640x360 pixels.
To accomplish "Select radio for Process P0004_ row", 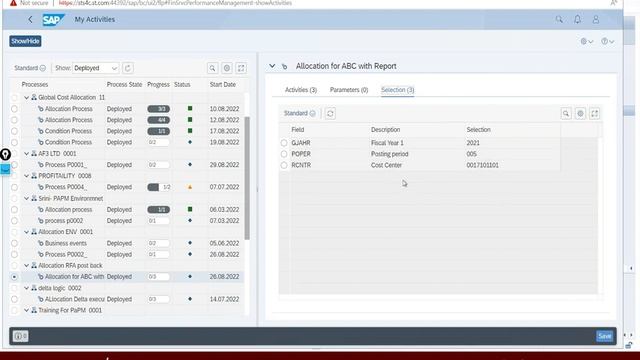I will point(14,187).
